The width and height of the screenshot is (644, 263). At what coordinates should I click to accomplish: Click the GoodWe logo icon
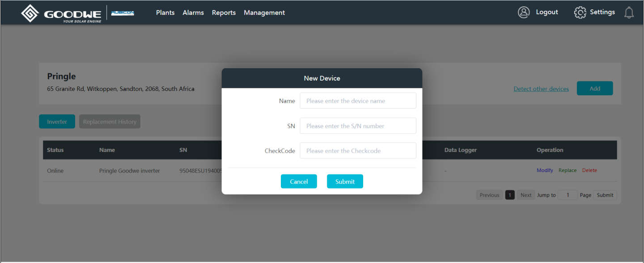[x=30, y=13]
